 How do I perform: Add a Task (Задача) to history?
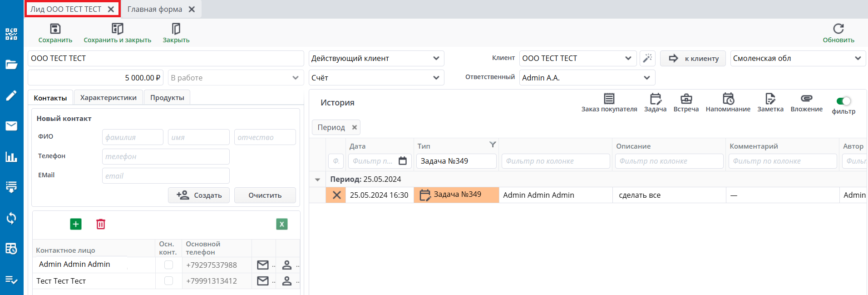click(x=655, y=99)
